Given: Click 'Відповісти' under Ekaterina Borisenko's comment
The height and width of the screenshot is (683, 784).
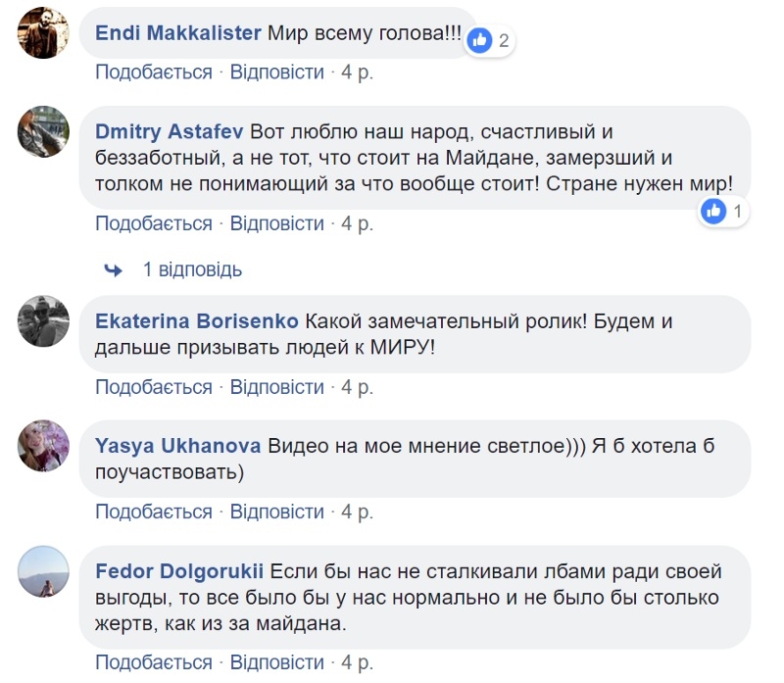Looking at the screenshot, I should pyautogui.click(x=277, y=387).
